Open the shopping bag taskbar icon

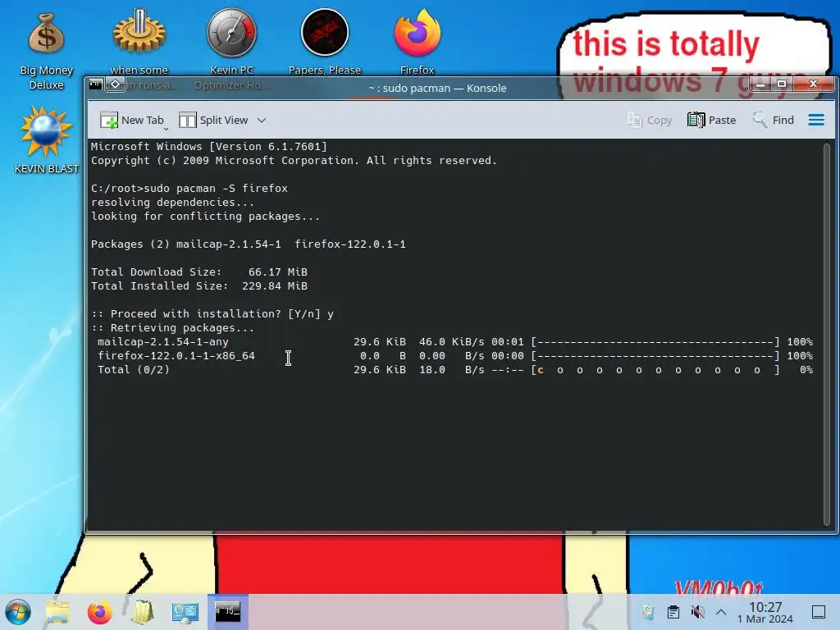point(142,612)
